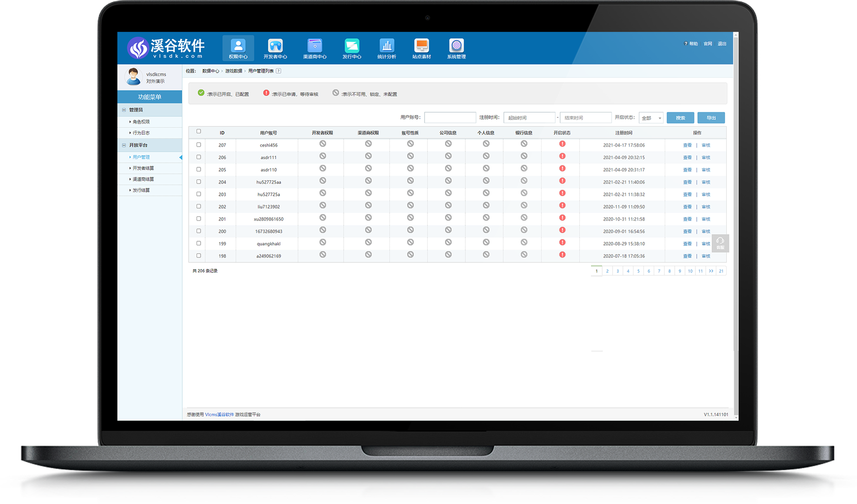Click the help question mark beside 用户管理列表
857x504 pixels.
point(278,71)
